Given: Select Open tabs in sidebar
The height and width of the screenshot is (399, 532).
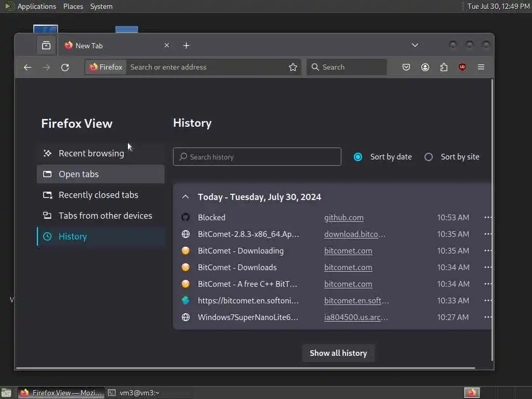Looking at the screenshot, I should pos(100,174).
